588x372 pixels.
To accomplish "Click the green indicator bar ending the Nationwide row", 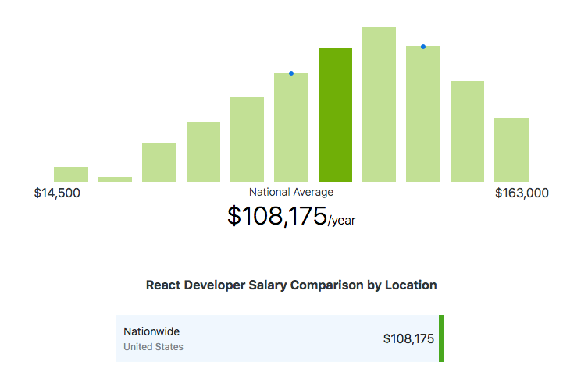I will tap(441, 338).
